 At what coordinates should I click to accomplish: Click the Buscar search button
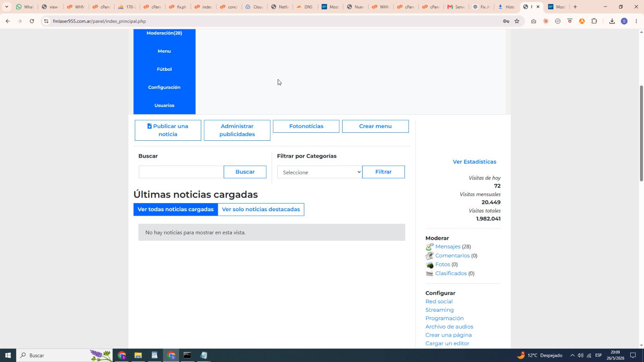[x=245, y=172]
